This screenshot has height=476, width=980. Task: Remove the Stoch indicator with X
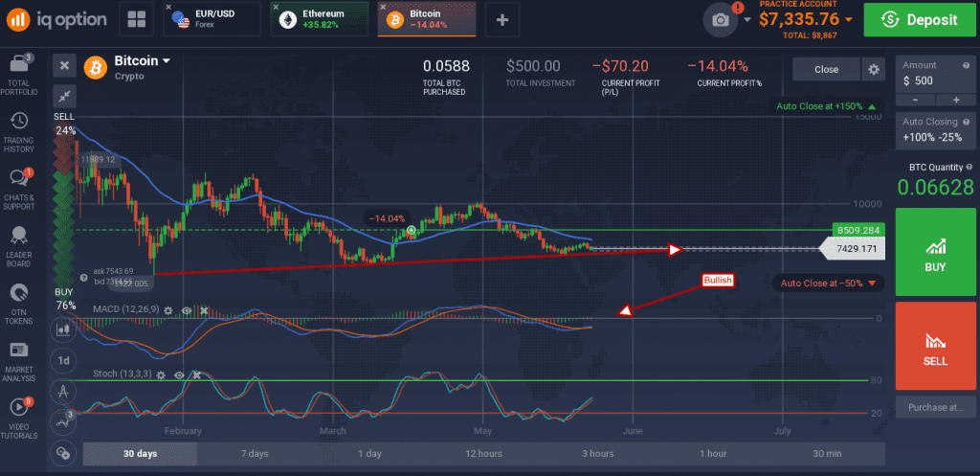(x=196, y=374)
